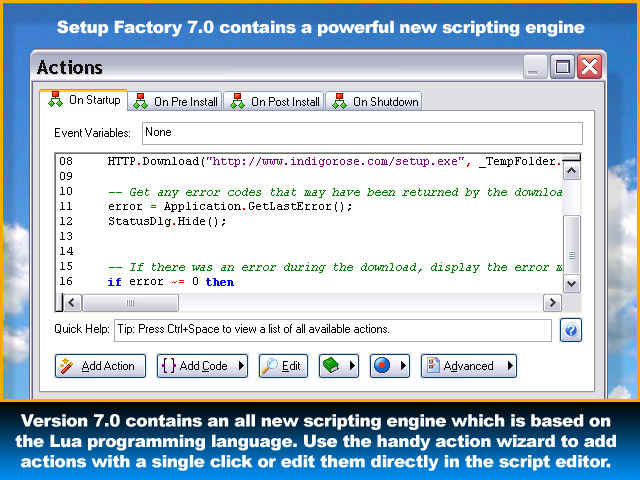
Task: Click the blue help question mark icon
Action: 571,330
